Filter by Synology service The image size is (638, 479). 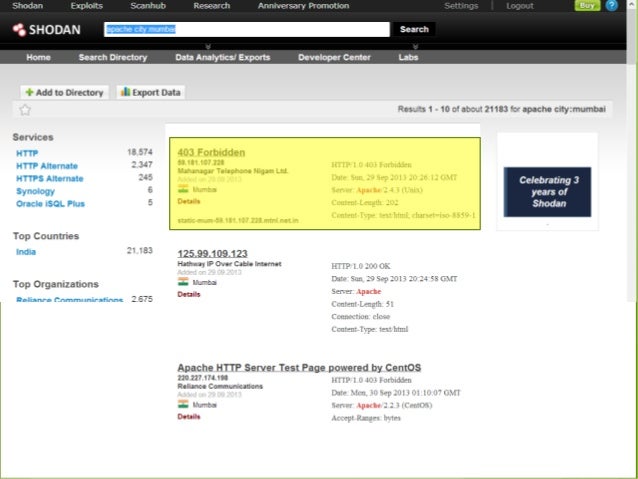tap(35, 191)
